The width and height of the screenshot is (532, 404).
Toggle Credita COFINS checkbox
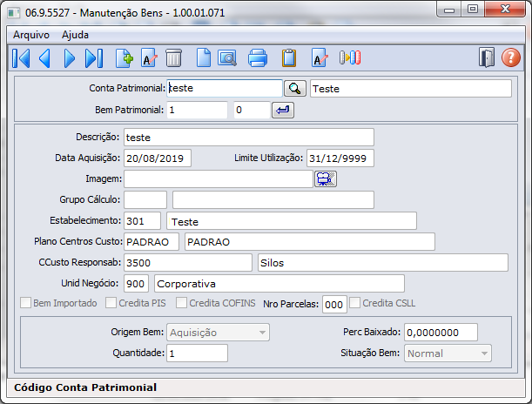point(181,303)
